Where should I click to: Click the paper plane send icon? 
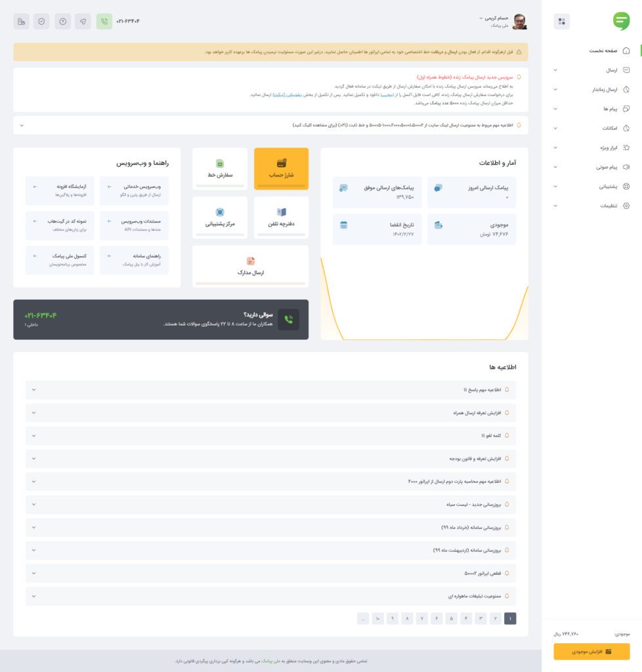point(83,22)
